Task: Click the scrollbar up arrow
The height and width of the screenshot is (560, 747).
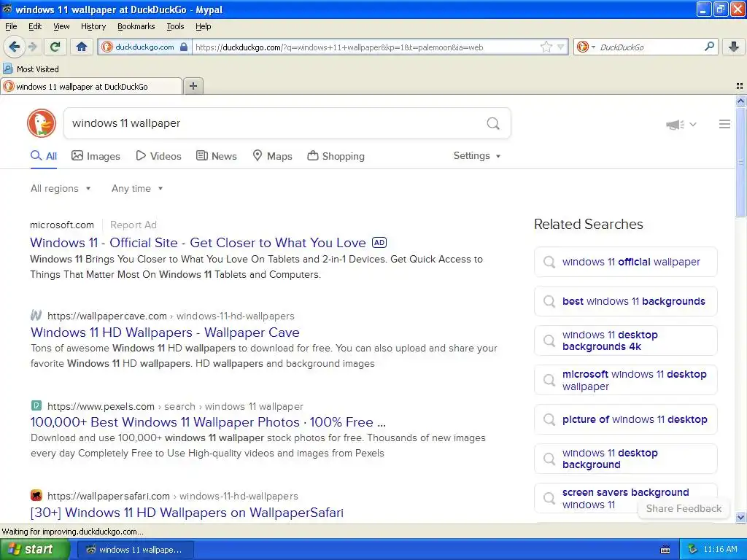Action: (740, 101)
